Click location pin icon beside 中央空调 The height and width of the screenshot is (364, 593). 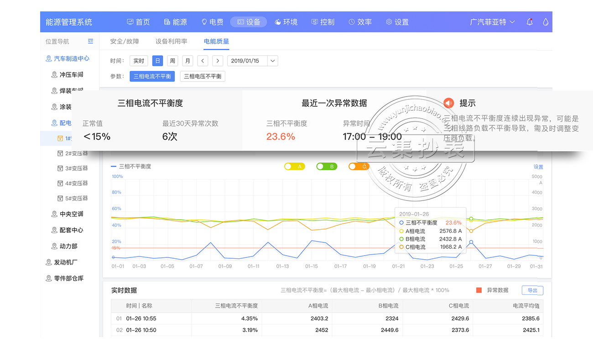click(54, 214)
